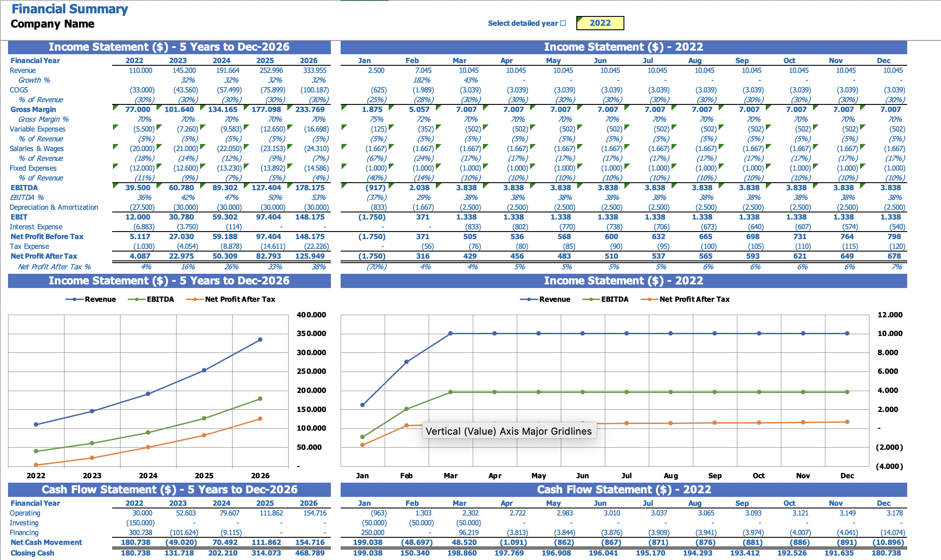This screenshot has width=941, height=560.
Task: Click the 2022 Gross Margin cell 77.000
Action: (x=137, y=109)
